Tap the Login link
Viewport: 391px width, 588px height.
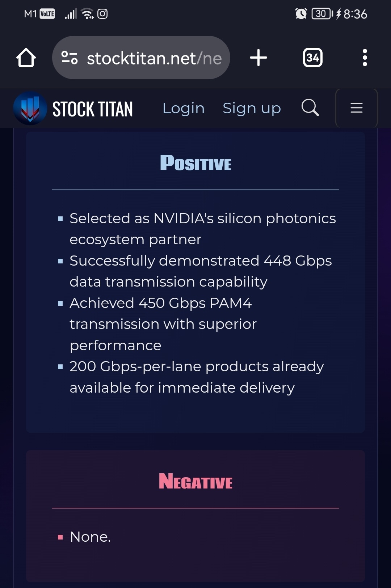point(184,108)
